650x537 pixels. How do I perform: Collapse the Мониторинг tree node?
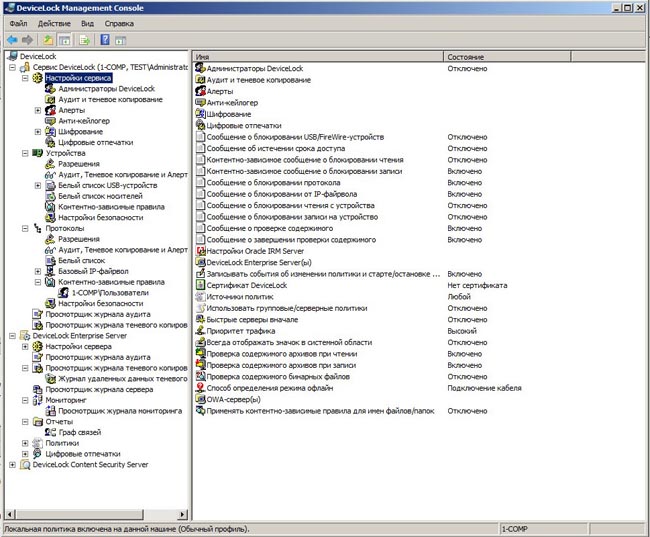(26, 400)
